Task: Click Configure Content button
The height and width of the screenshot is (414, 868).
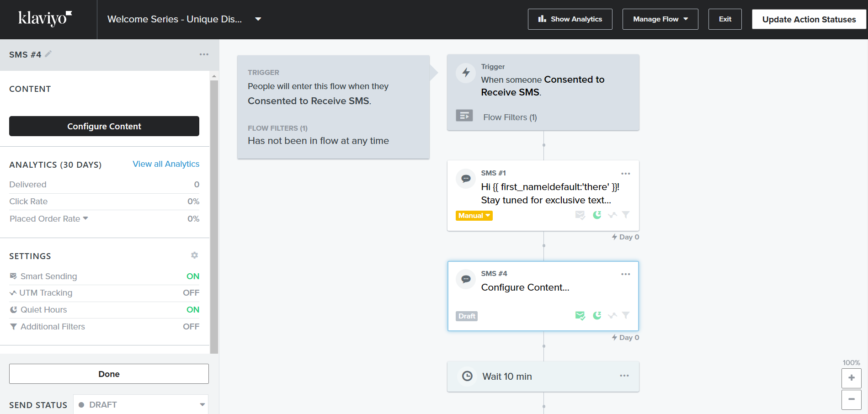Action: (104, 126)
